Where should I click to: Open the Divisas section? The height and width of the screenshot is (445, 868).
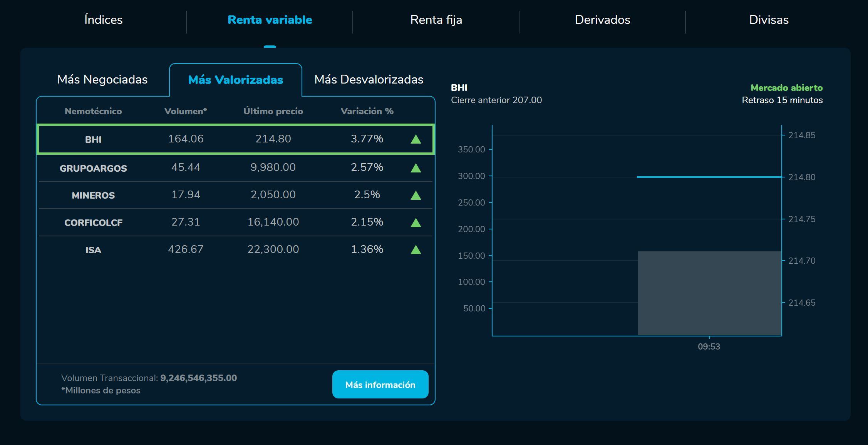769,20
